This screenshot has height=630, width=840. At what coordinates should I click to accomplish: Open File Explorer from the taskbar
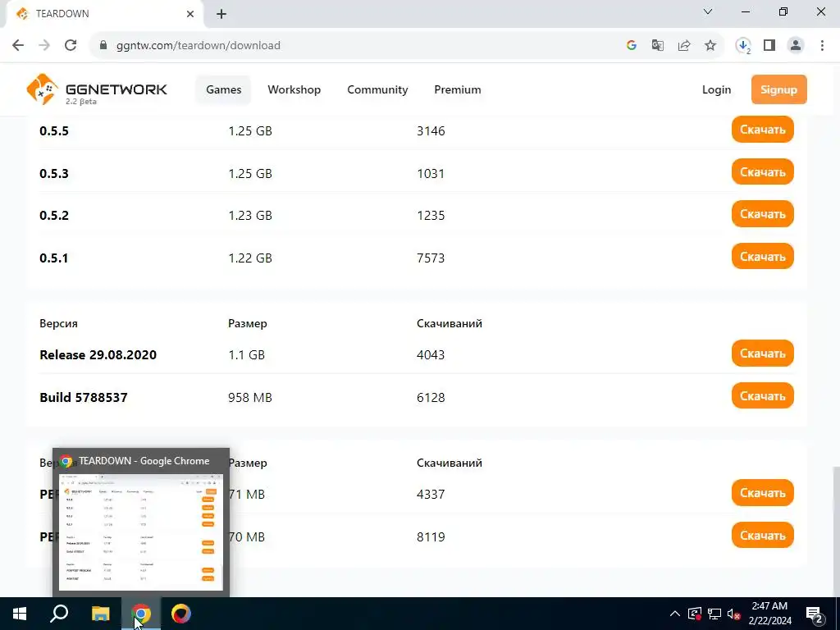pos(100,614)
